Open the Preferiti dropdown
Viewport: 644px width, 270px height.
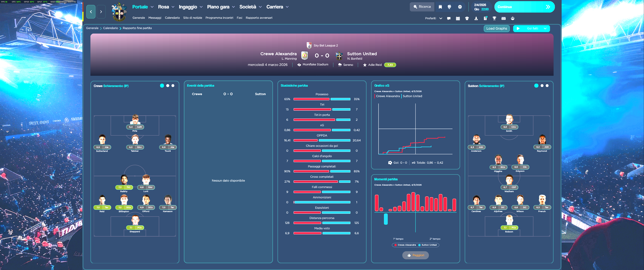[x=434, y=18]
